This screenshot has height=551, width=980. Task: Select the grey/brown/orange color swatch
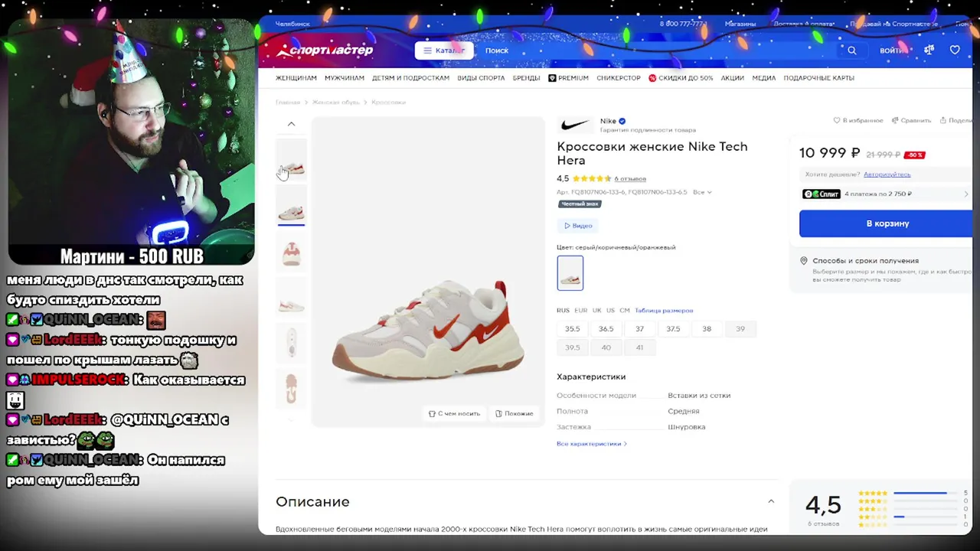point(570,272)
